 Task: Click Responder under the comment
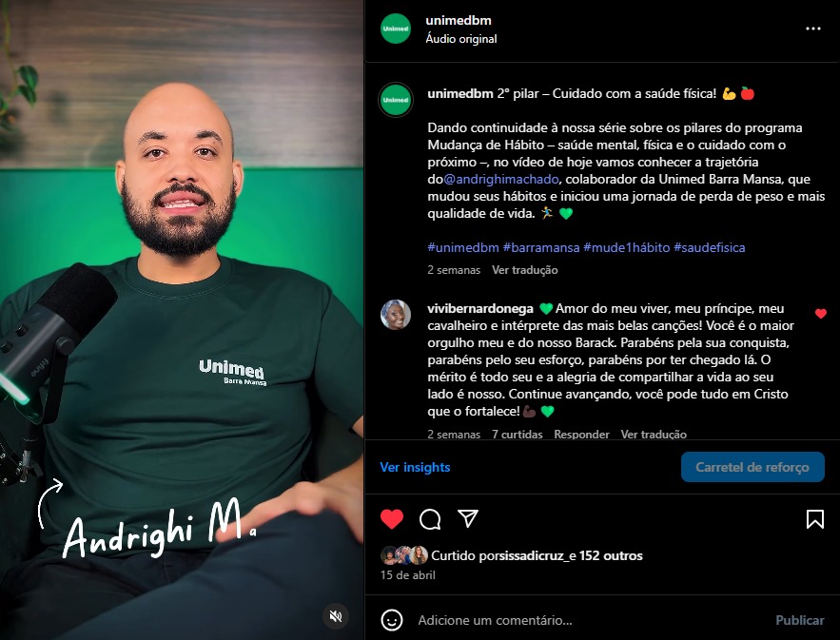tap(582, 434)
